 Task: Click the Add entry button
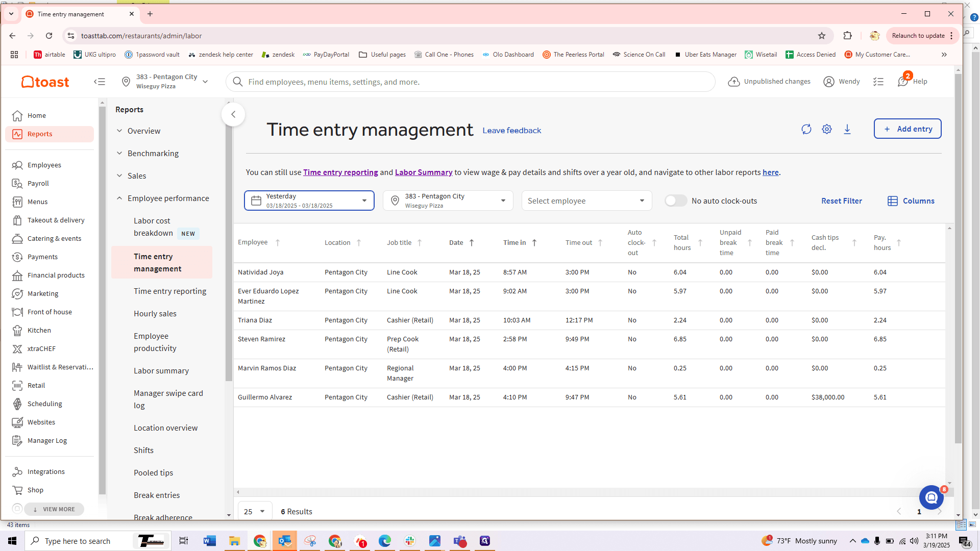[x=908, y=129]
